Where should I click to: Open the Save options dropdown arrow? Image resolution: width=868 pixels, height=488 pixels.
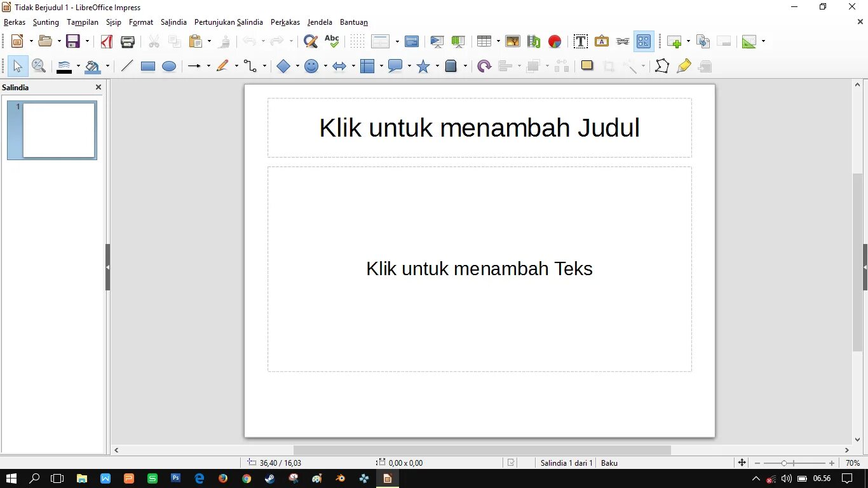(x=87, y=41)
